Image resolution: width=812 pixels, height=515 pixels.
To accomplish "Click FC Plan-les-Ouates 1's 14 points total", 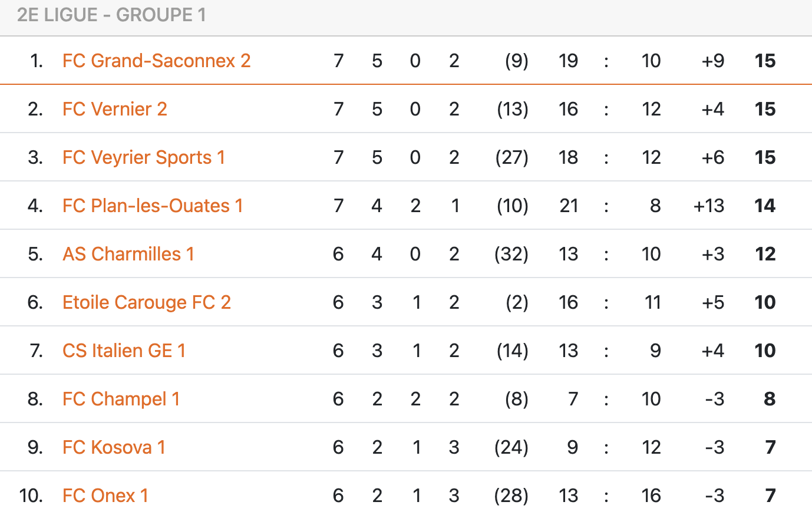I will 765,206.
